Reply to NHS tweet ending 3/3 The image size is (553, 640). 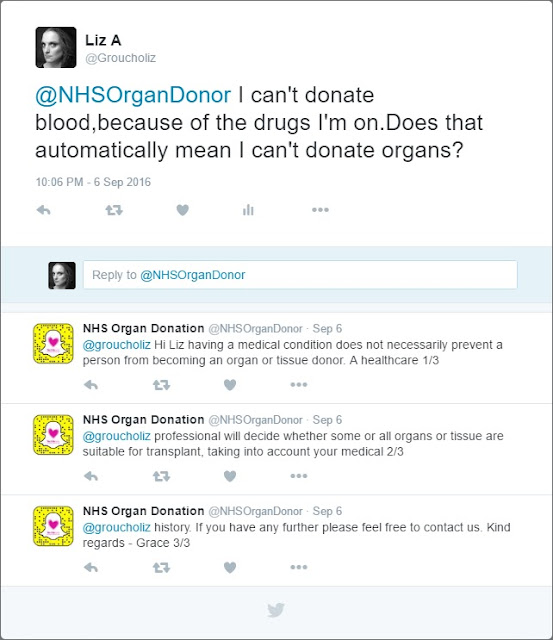[x=91, y=567]
